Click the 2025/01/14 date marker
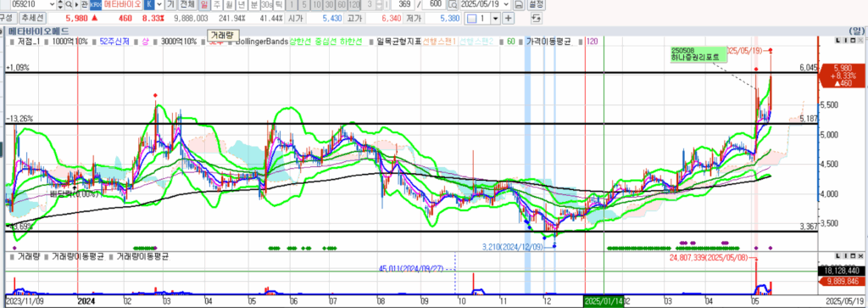Viewport: 868px width, 308px height. click(x=604, y=301)
